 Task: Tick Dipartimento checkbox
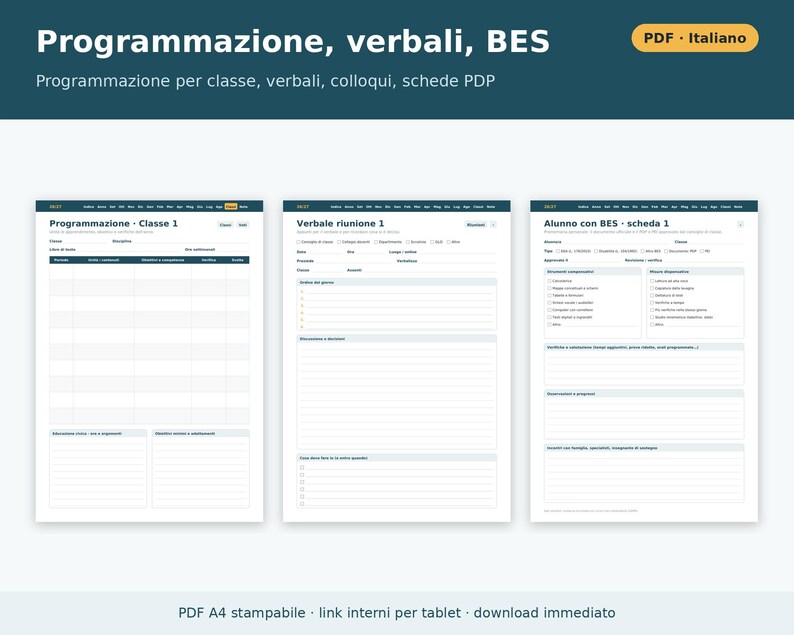point(376,242)
